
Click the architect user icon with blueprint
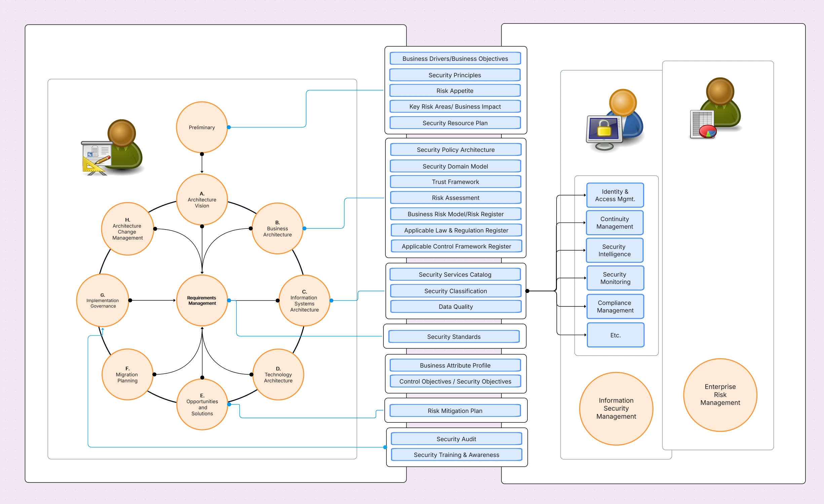[x=112, y=148]
